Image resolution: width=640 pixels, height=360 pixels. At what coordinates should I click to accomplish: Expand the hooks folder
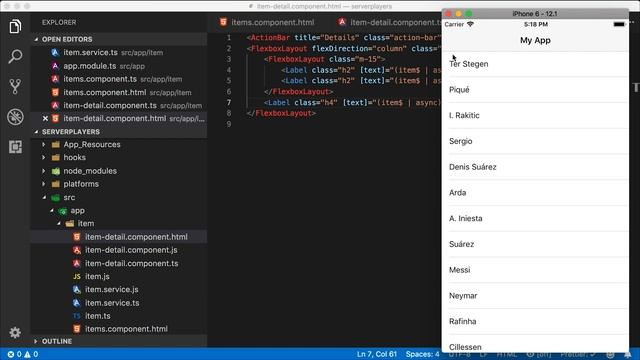coord(44,158)
